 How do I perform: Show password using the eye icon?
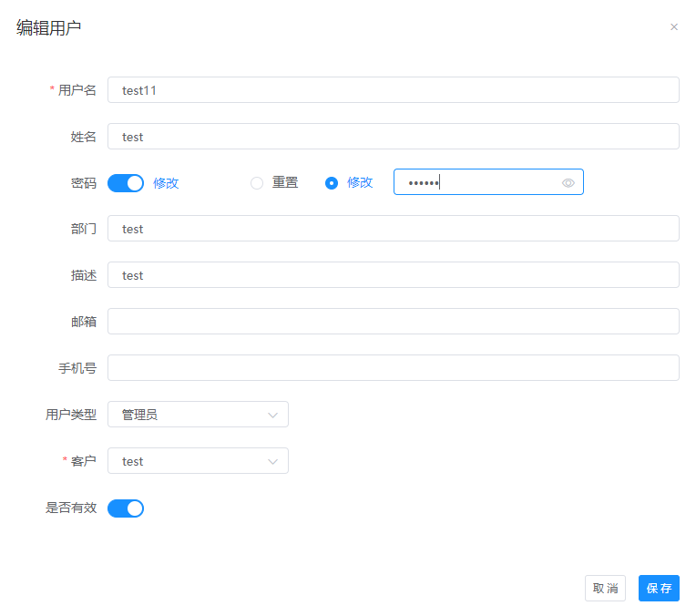pos(568,183)
